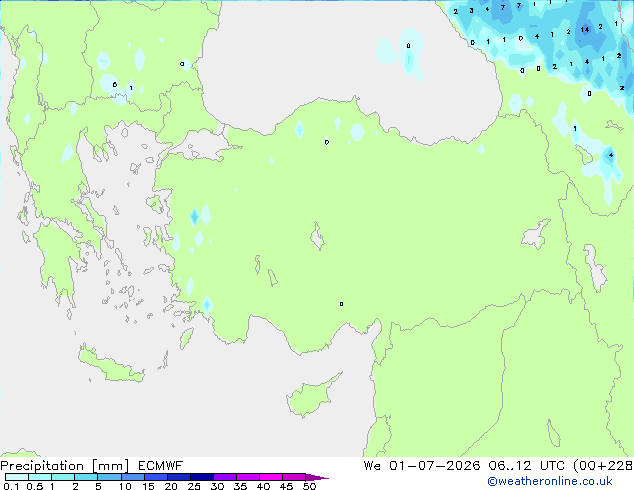Pick the 15–20 mm legend color swatch
The width and height of the screenshot is (634, 490).
pyautogui.click(x=155, y=477)
